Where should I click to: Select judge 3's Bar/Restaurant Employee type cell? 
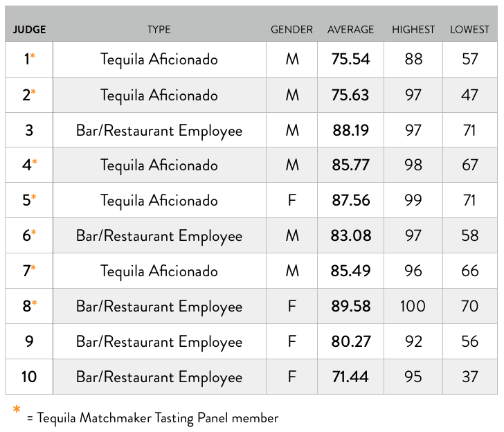[159, 130]
